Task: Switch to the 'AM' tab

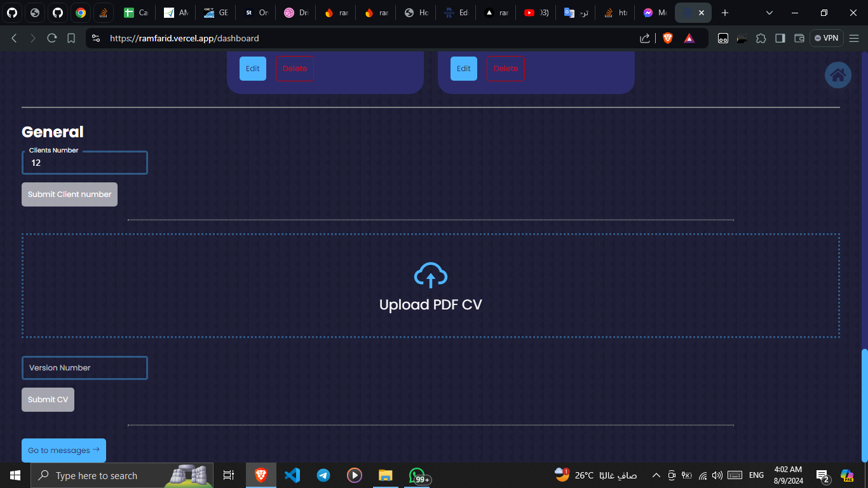Action: point(175,13)
